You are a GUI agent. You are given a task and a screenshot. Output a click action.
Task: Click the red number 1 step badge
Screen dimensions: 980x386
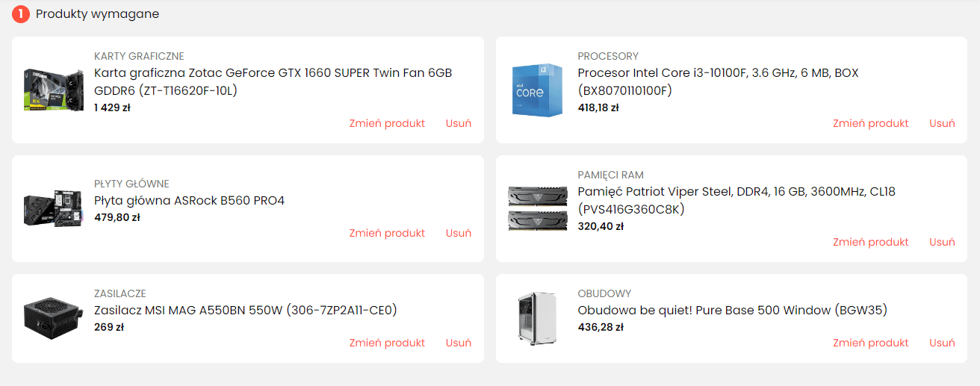pyautogui.click(x=20, y=14)
